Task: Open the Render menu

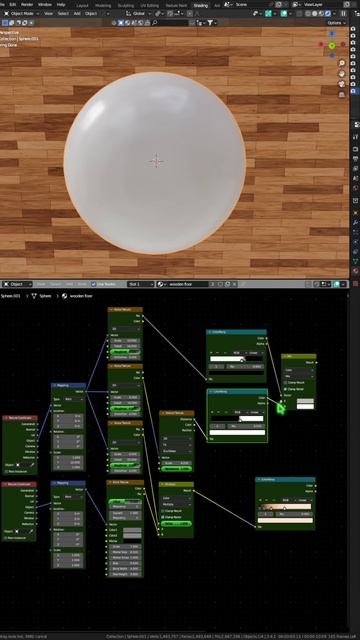Action: click(27, 4)
